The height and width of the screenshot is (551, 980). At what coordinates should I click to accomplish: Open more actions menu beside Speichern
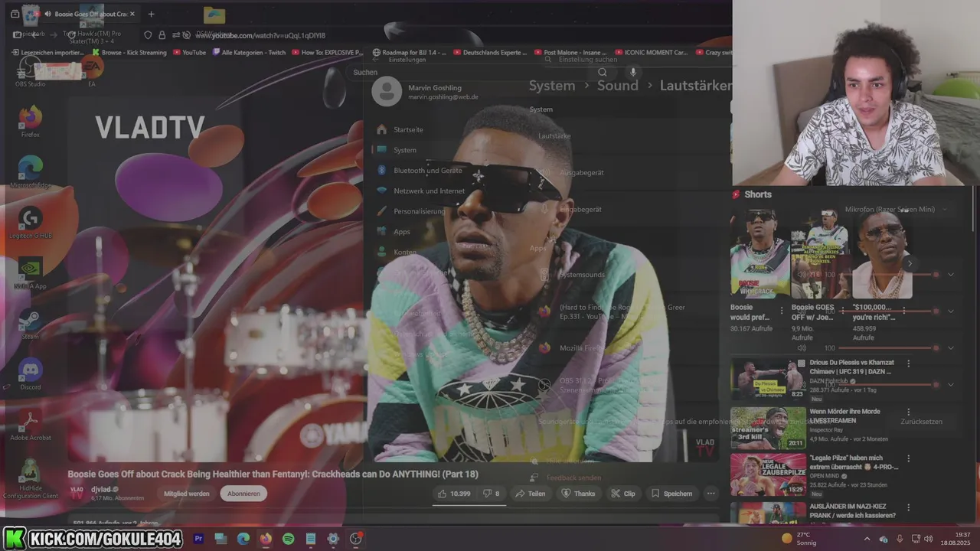coord(710,494)
